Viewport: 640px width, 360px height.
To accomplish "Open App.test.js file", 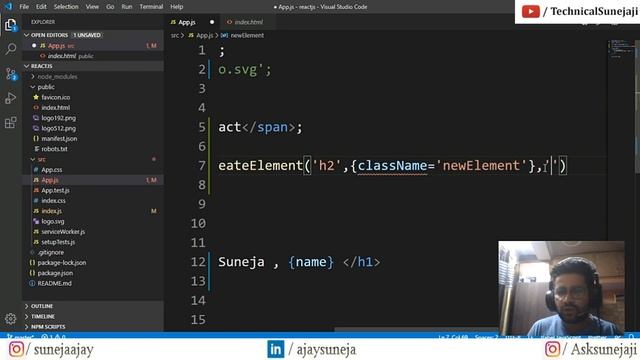I will point(55,190).
